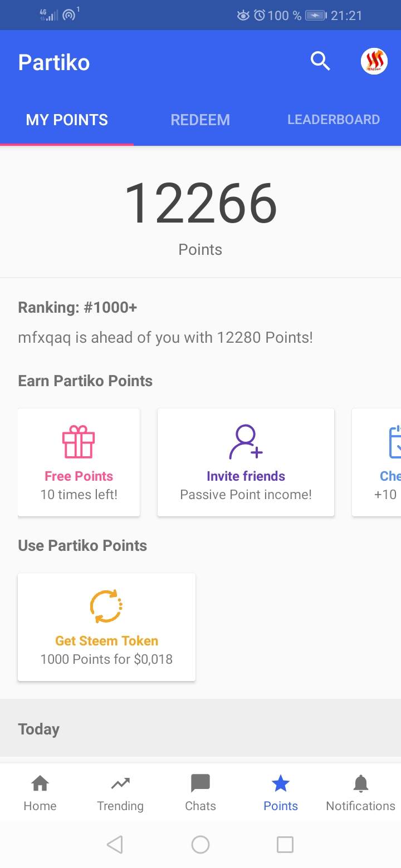
Task: Open the Chats section
Action: point(200,793)
